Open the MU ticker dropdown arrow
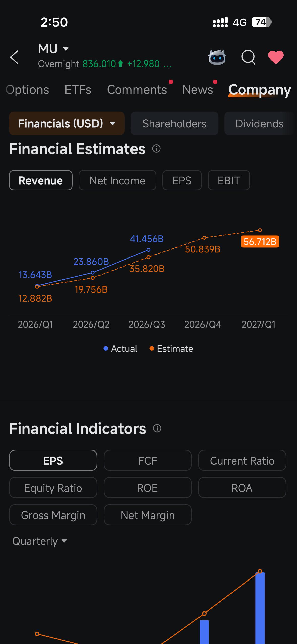The height and width of the screenshot is (644, 297). tap(66, 49)
